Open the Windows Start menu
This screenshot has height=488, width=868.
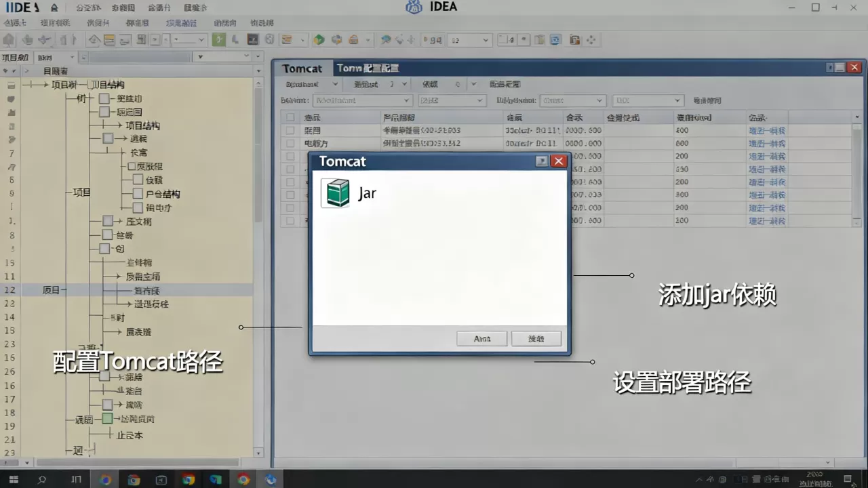pos(14,480)
